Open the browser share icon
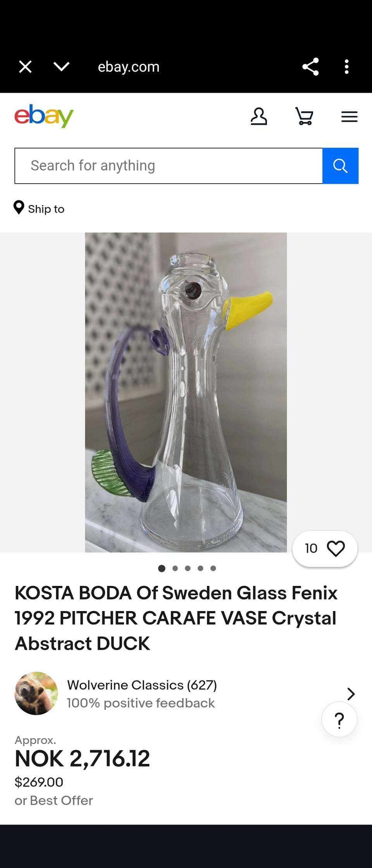Viewport: 372px width, 868px height. point(310,67)
